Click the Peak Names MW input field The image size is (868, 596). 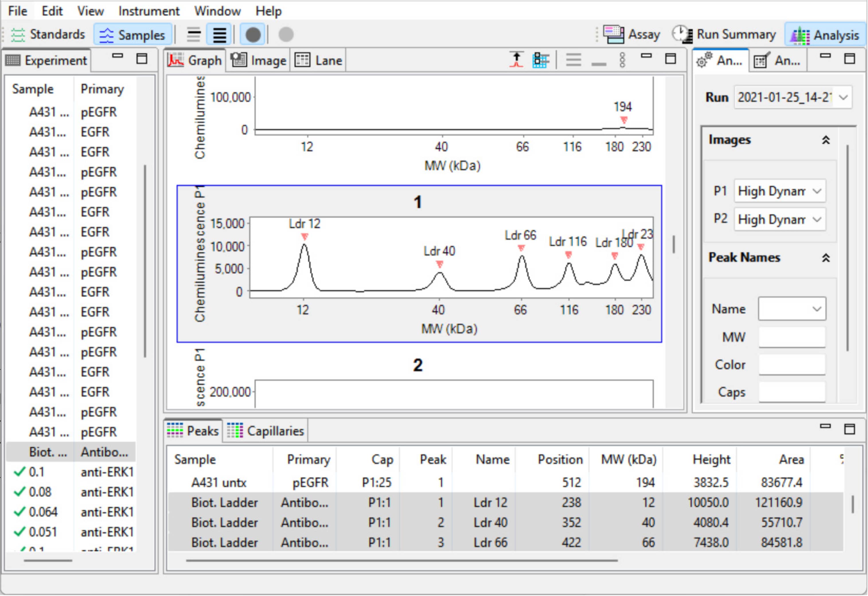pyautogui.click(x=792, y=337)
